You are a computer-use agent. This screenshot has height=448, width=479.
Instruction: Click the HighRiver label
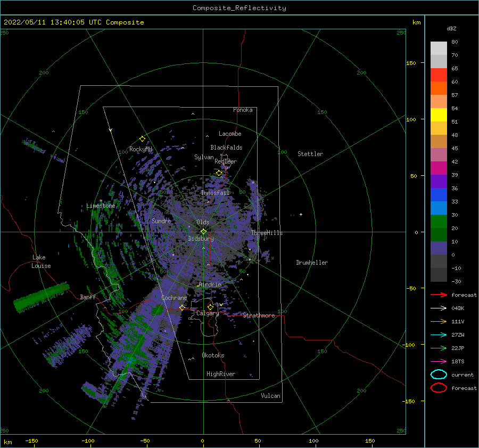click(x=221, y=374)
